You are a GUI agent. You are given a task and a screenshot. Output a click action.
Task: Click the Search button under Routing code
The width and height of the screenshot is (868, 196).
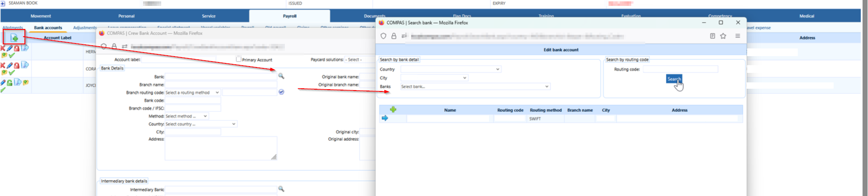point(674,79)
